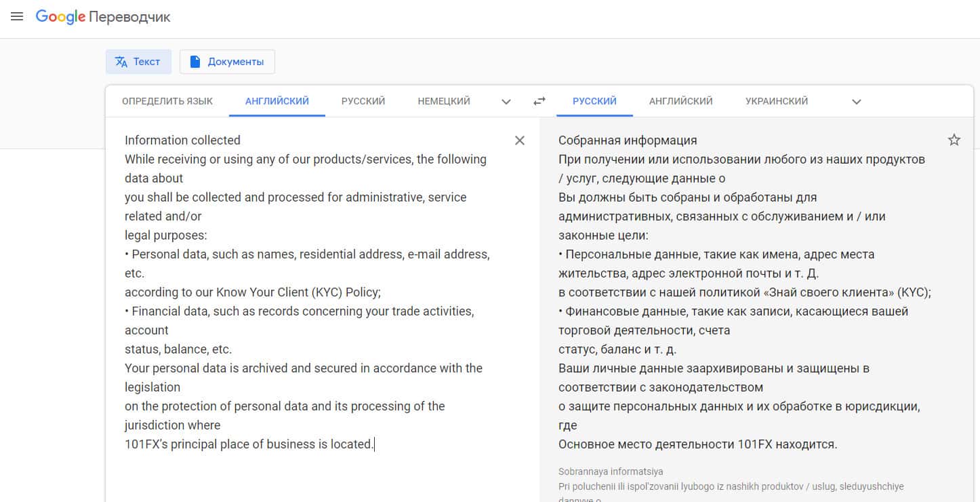Click inside the English source text box
The height and width of the screenshot is (502, 980).
pyautogui.click(x=305, y=292)
